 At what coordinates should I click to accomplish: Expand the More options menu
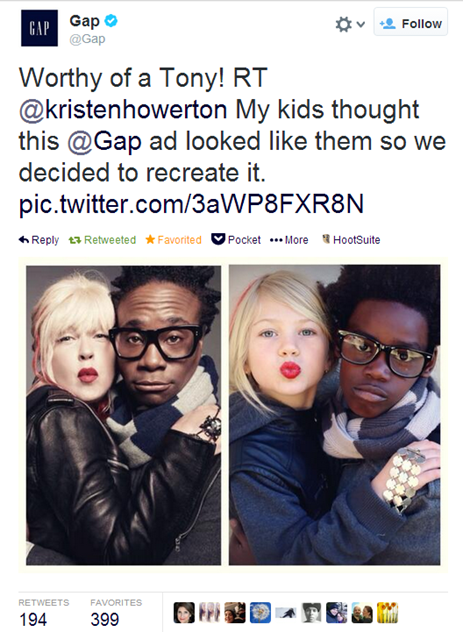(289, 240)
